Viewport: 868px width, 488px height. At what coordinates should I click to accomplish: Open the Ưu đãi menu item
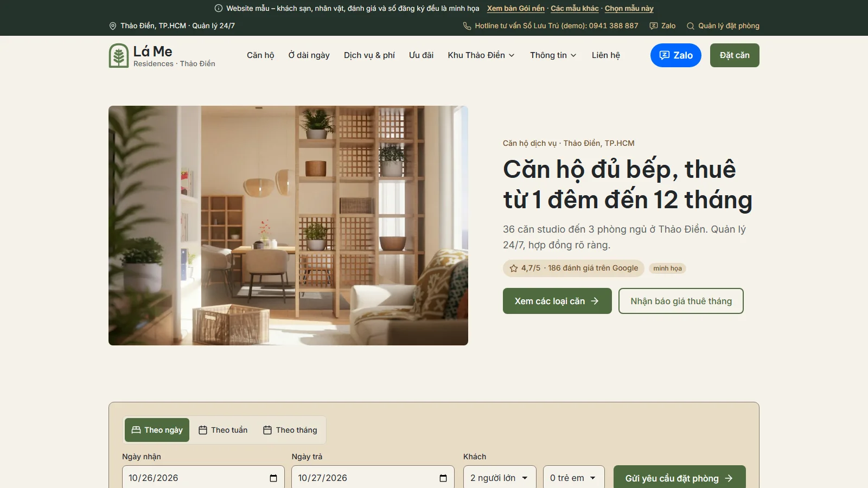(x=421, y=55)
